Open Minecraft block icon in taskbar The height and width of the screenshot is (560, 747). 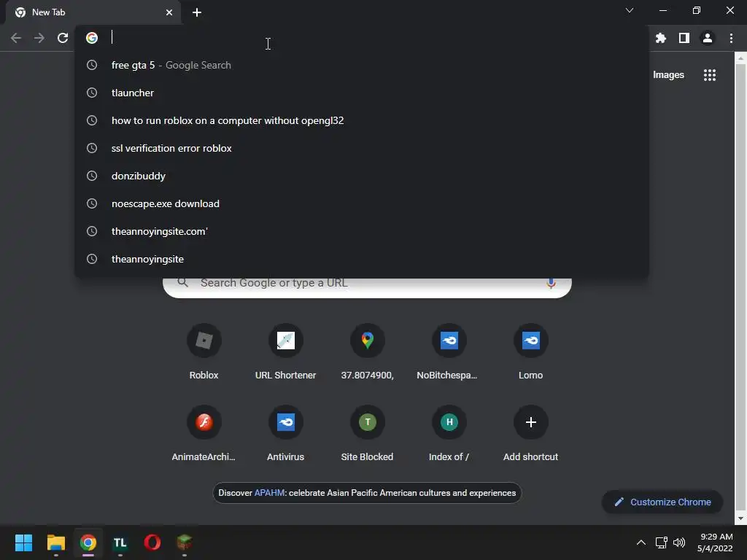pos(185,542)
